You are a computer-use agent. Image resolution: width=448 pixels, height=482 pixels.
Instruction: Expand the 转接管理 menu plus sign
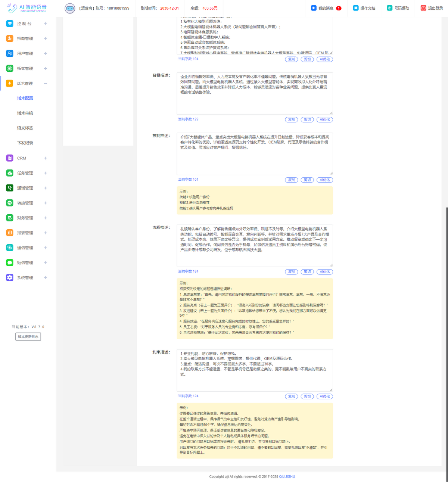(x=45, y=203)
